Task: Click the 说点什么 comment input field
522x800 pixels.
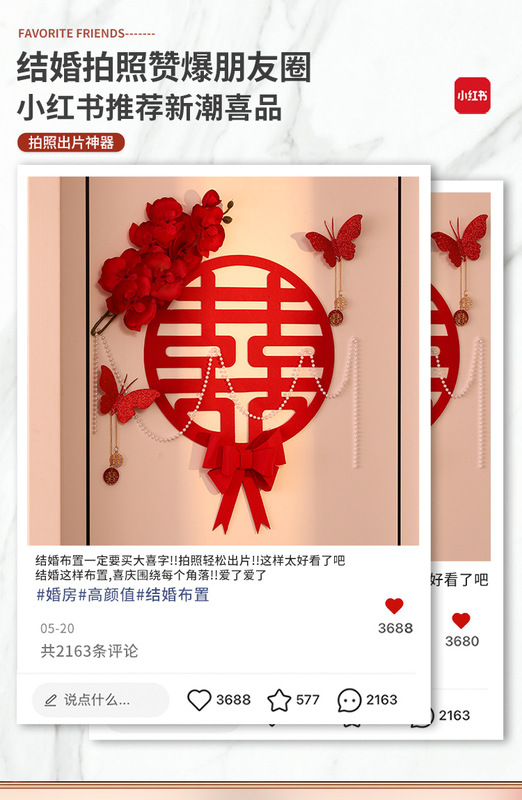Action: (x=101, y=700)
